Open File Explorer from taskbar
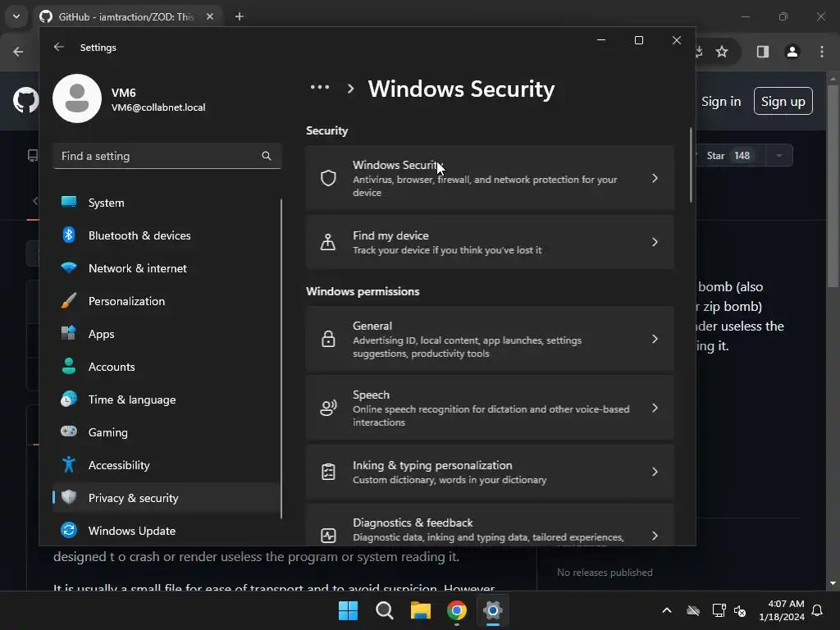This screenshot has height=630, width=840. 421,610
